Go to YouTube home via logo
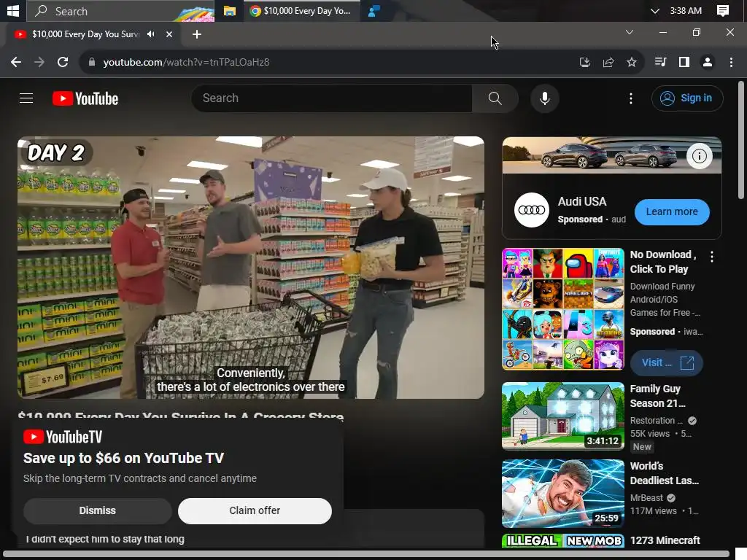747x560 pixels. pyautogui.click(x=85, y=98)
